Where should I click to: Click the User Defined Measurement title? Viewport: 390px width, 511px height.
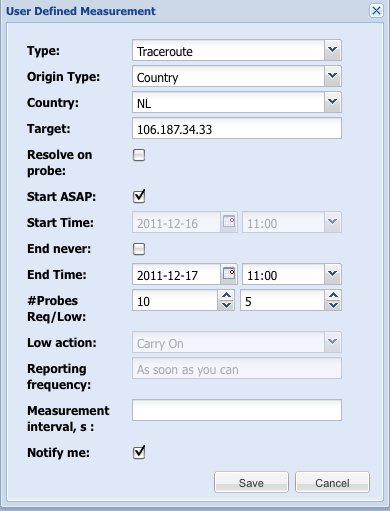click(81, 11)
